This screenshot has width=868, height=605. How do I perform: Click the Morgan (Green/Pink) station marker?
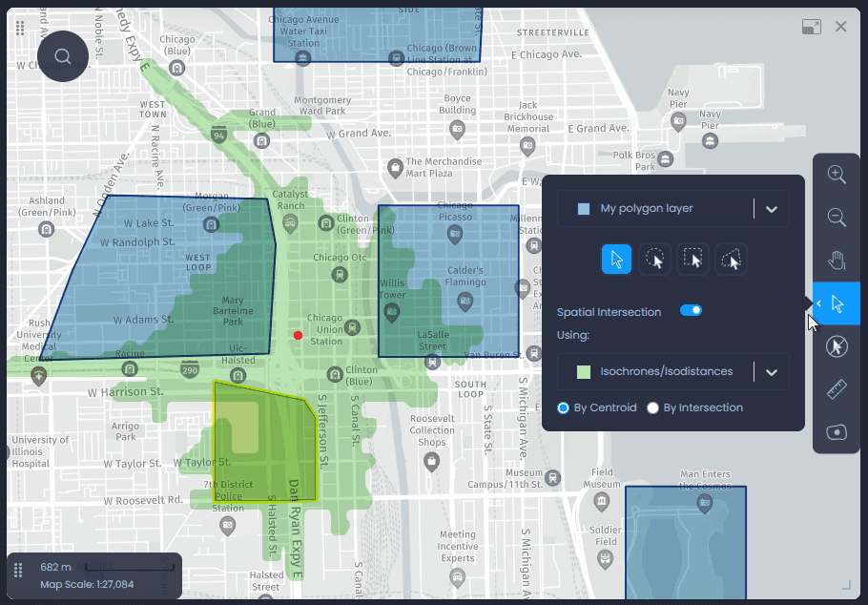pyautogui.click(x=211, y=224)
